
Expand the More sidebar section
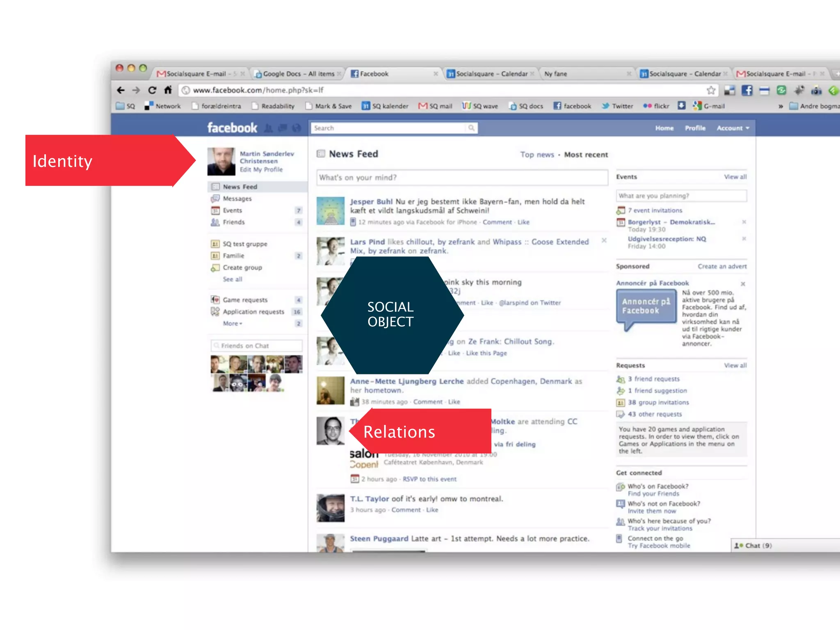tap(233, 324)
